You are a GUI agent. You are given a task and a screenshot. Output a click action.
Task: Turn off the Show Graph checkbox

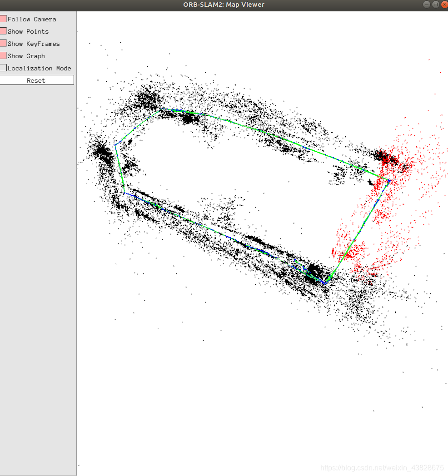click(3, 55)
